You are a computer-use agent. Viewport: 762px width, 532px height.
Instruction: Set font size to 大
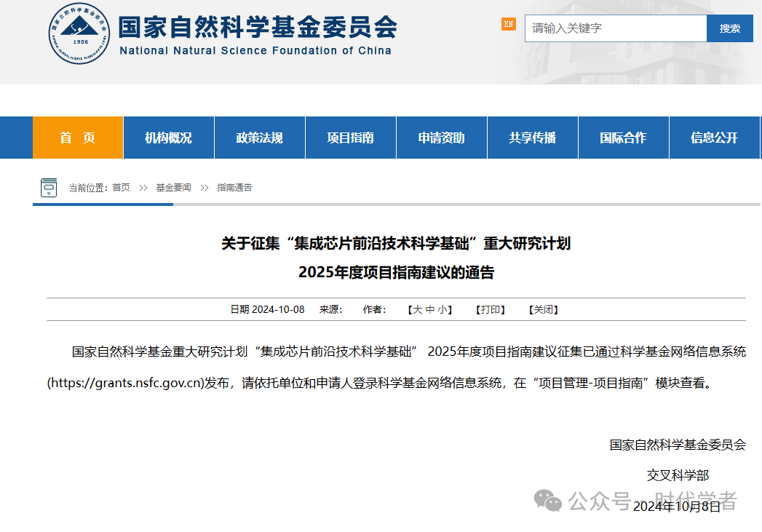[418, 309]
